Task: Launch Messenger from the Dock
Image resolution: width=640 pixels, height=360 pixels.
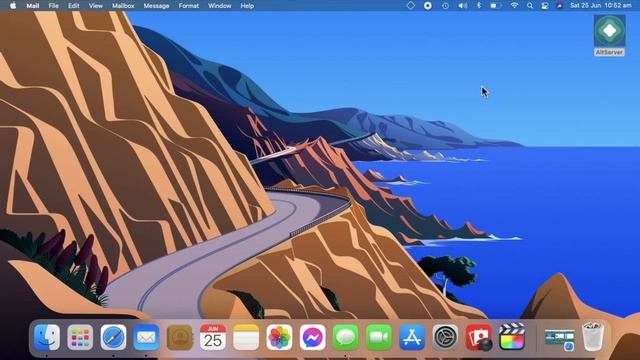Action: 313,337
